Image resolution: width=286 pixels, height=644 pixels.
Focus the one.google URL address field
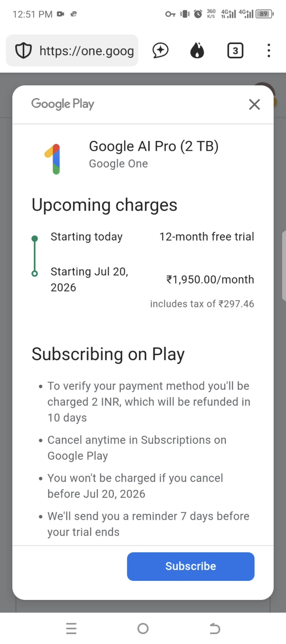coord(87,51)
